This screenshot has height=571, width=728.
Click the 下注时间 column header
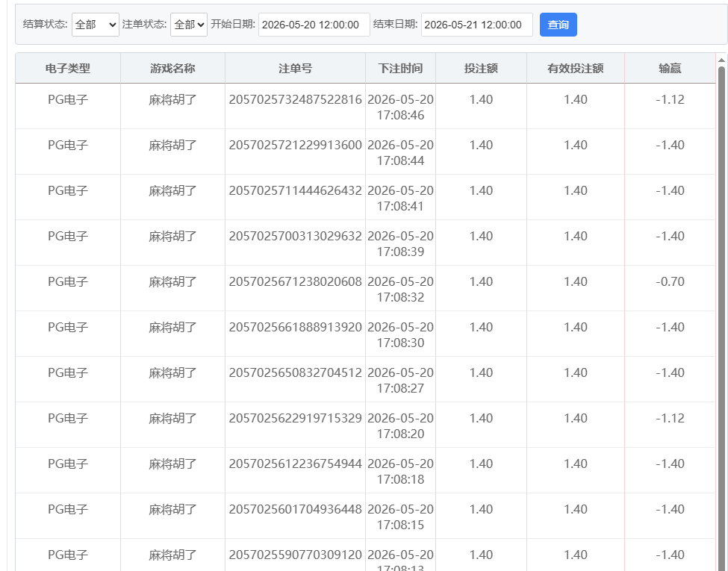click(x=400, y=68)
